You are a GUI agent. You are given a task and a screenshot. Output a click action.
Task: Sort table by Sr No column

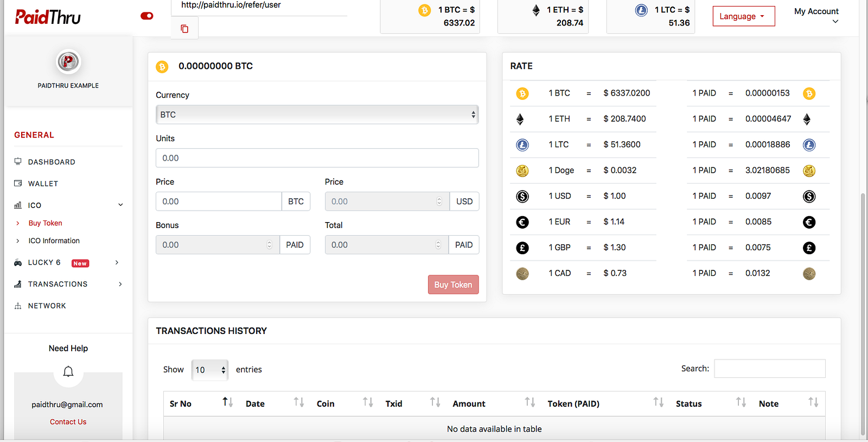pos(201,403)
